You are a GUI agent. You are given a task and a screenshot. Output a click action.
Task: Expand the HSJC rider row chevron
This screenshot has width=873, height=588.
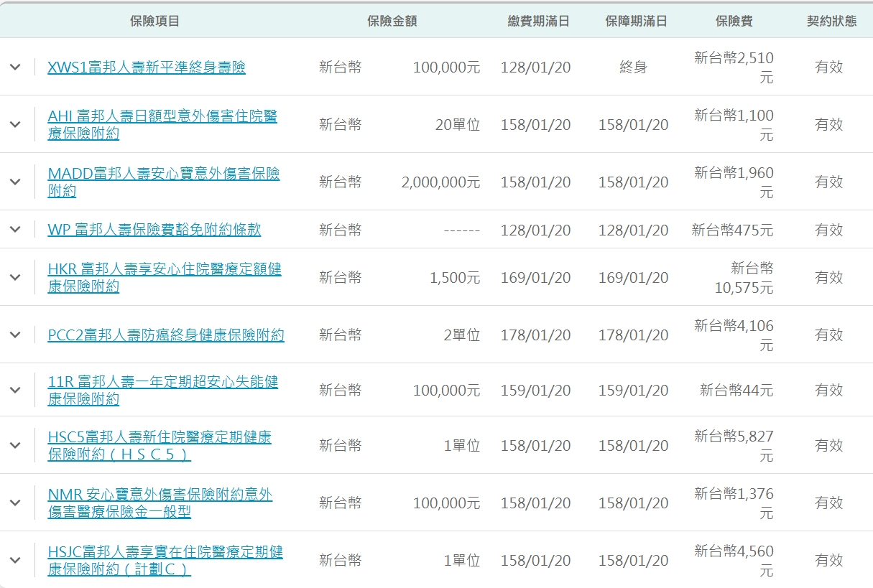point(15,560)
